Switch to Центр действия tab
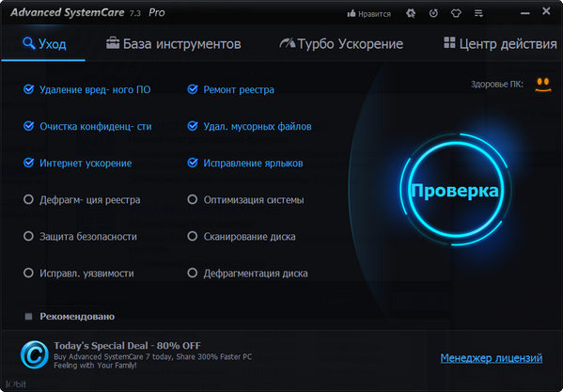Image resolution: width=563 pixels, height=392 pixels. (x=500, y=44)
